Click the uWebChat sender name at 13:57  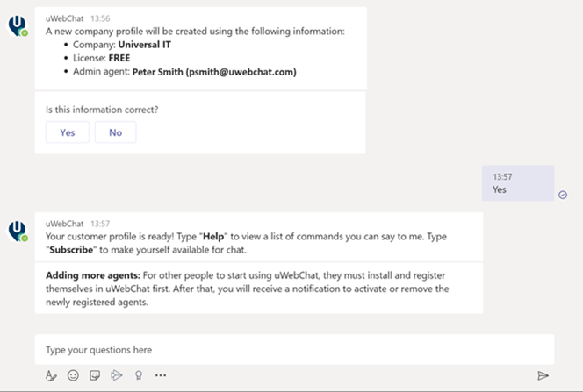click(x=66, y=224)
